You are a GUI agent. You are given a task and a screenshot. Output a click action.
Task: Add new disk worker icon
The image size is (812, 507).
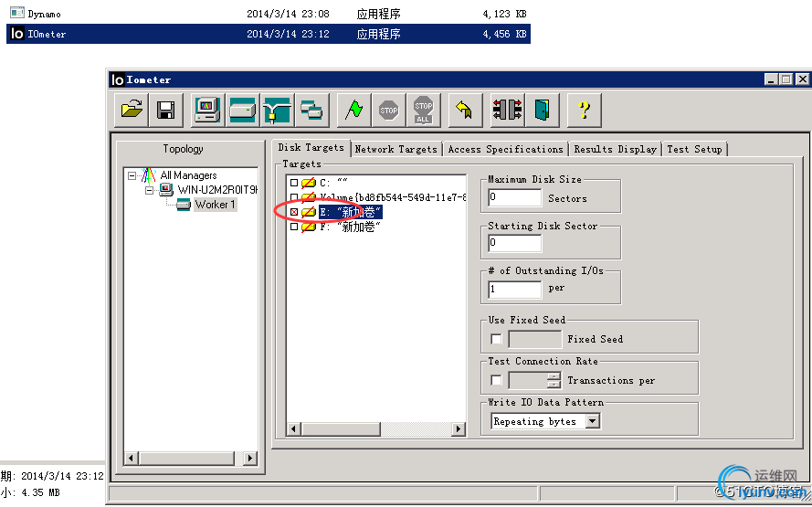[242, 110]
